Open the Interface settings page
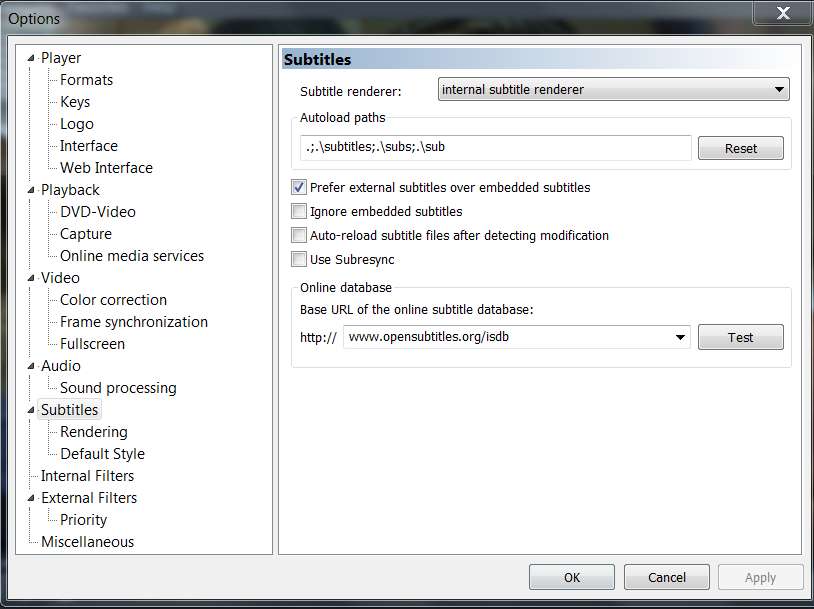Viewport: 814px width, 609px height. [89, 146]
